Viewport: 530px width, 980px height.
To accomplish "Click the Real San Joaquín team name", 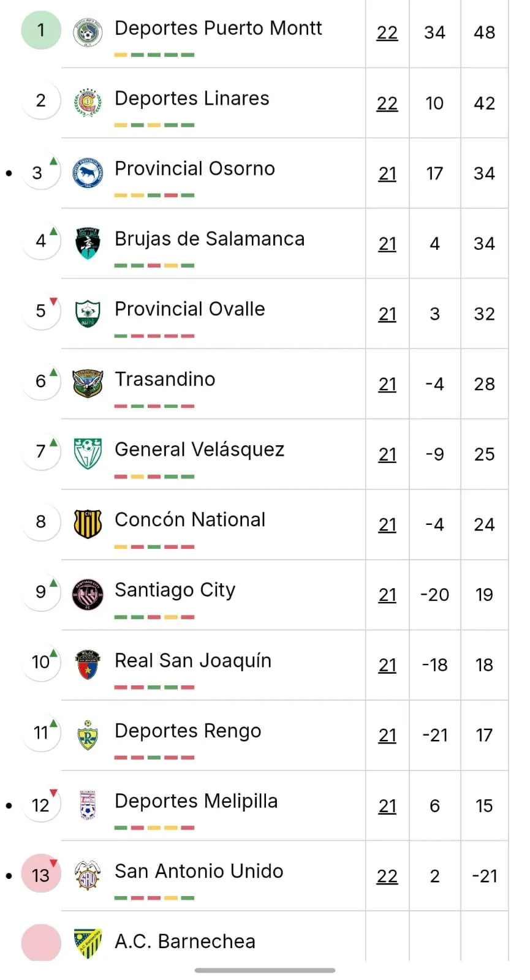I will point(193,661).
